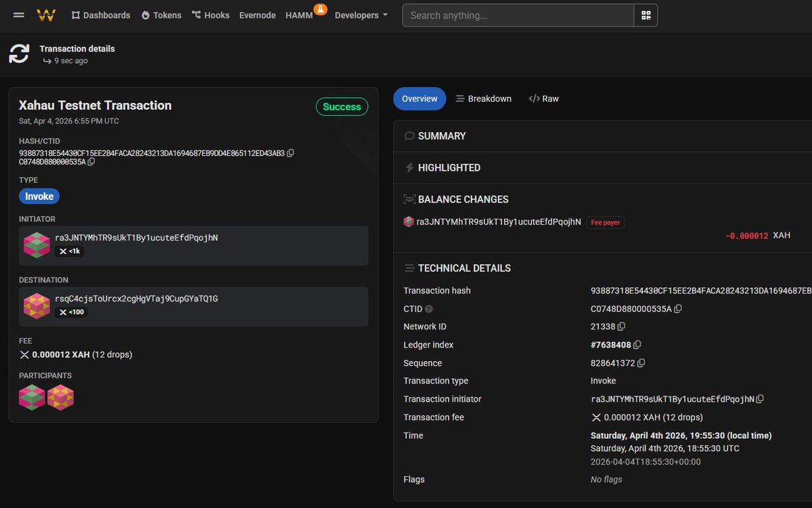Viewport: 812px width, 508px height.
Task: Click the ISO timestamp 2026-04-04T18:55:30+00:00
Action: point(646,462)
